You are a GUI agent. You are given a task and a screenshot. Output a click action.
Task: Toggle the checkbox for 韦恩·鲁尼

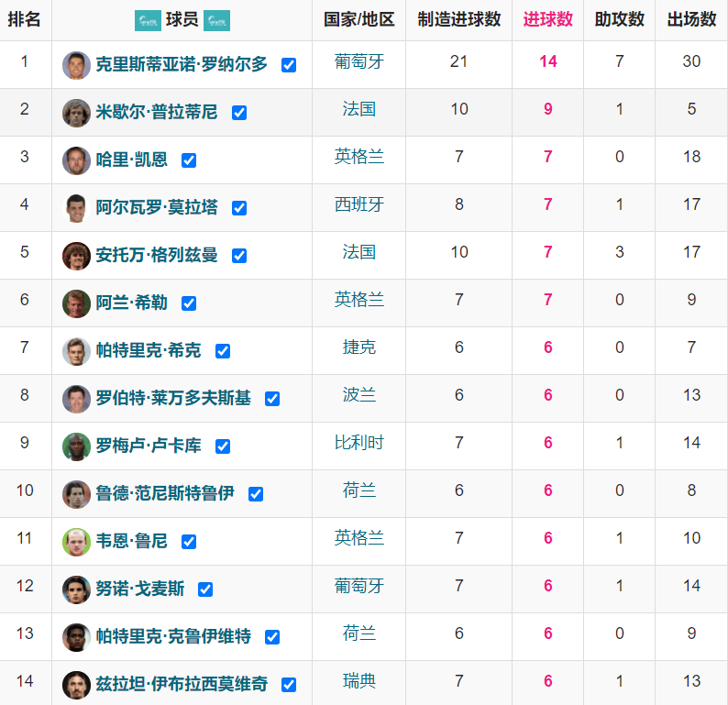click(189, 542)
